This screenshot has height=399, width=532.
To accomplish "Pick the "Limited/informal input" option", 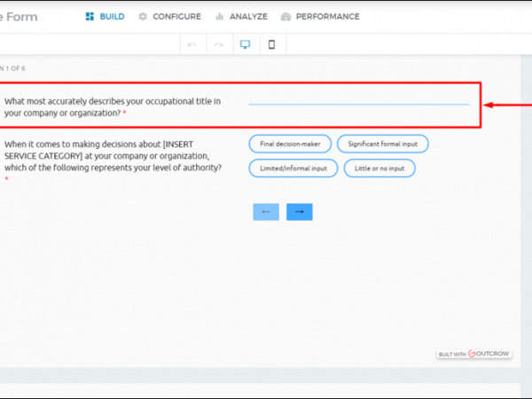I will (293, 168).
